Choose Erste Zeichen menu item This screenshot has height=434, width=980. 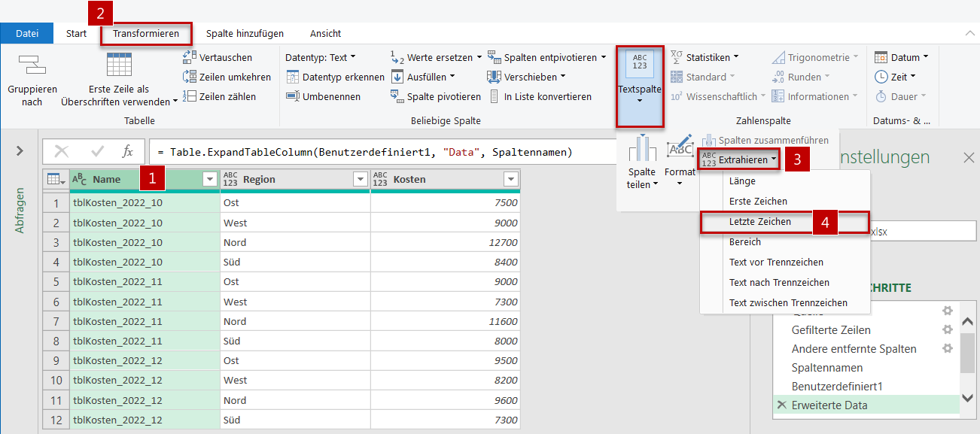pos(784,201)
